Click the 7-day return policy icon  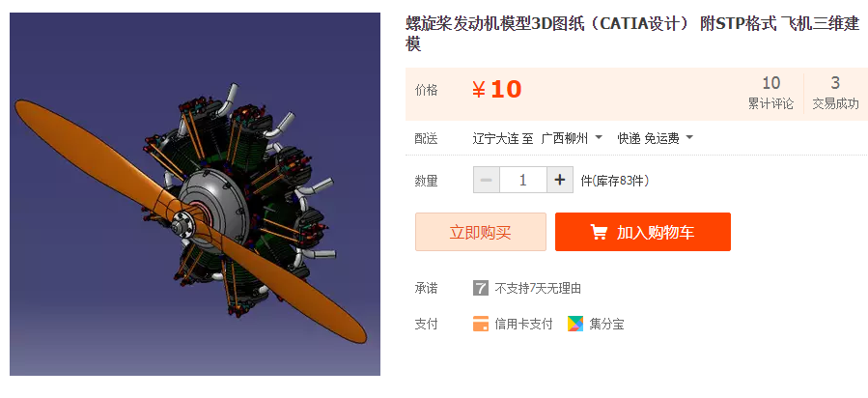[481, 288]
